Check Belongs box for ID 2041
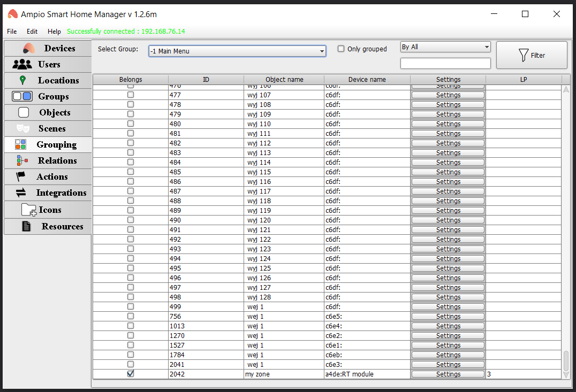Image resolution: width=576 pixels, height=392 pixels. (131, 364)
